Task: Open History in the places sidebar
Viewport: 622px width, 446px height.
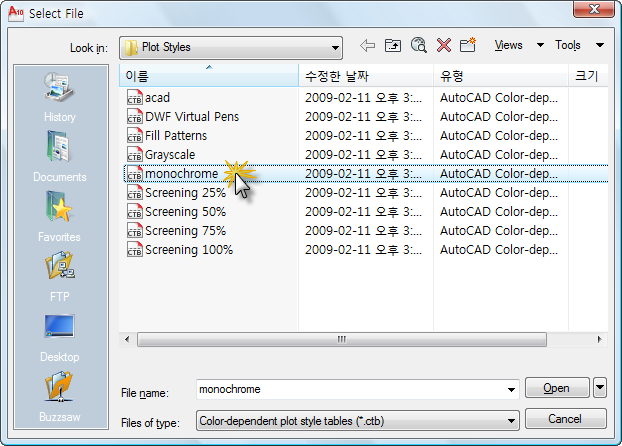Action: tap(60, 97)
